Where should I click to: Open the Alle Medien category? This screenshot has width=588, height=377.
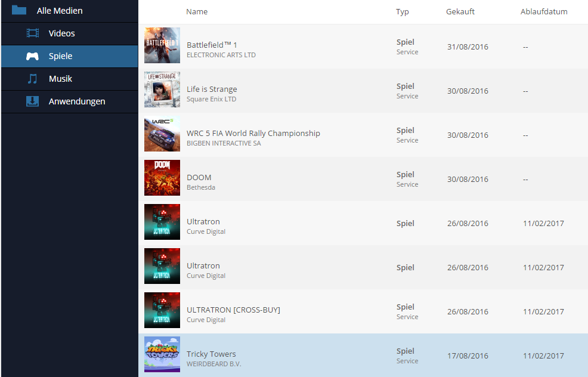pyautogui.click(x=70, y=11)
